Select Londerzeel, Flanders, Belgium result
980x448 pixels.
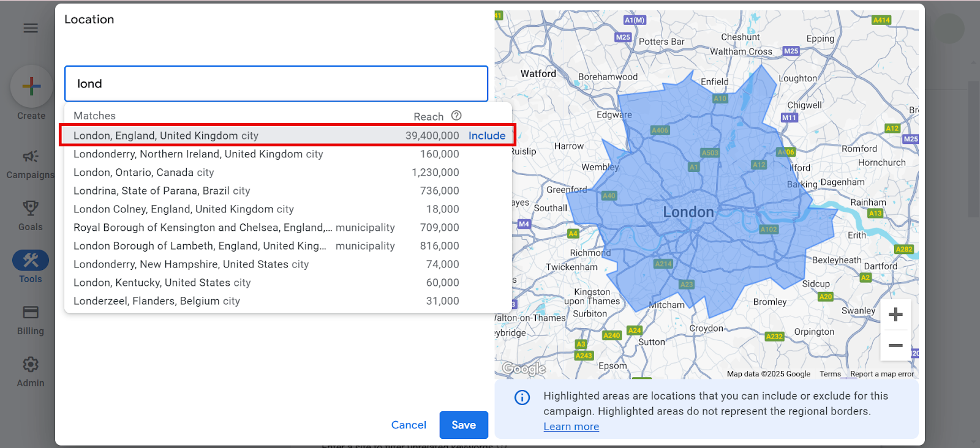coord(288,301)
